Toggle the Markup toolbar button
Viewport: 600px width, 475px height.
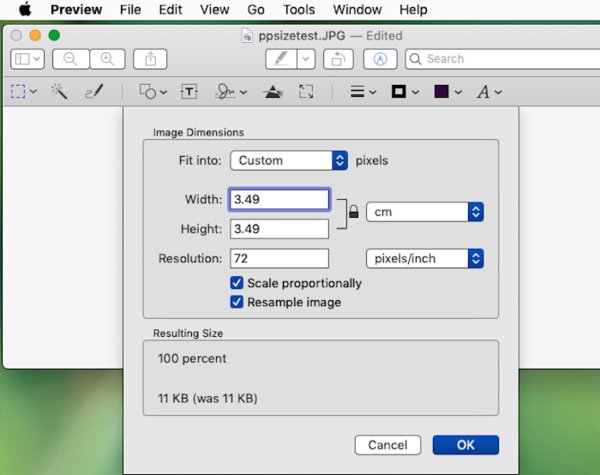click(379, 59)
